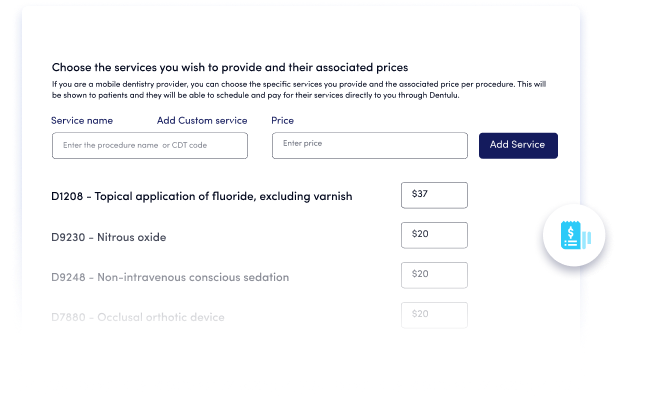Click the Choose the services heading
The width and height of the screenshot is (649, 418).
point(230,67)
